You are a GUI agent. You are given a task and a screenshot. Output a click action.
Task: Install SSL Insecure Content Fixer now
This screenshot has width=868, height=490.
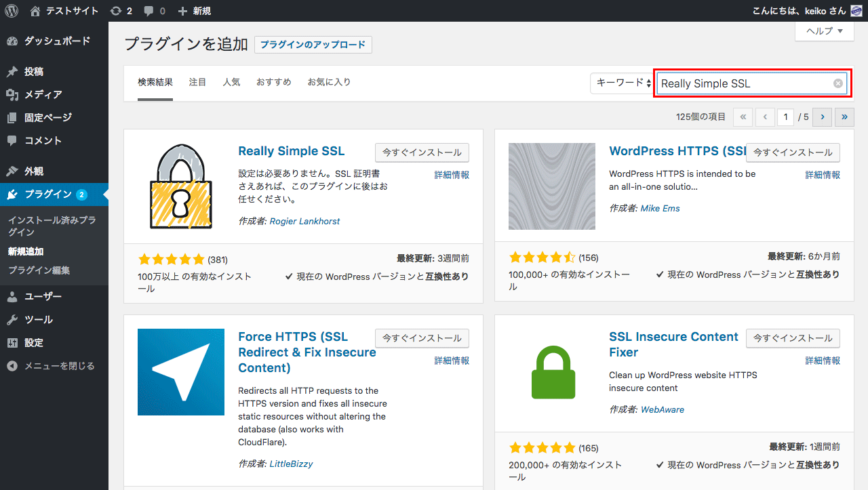click(793, 338)
